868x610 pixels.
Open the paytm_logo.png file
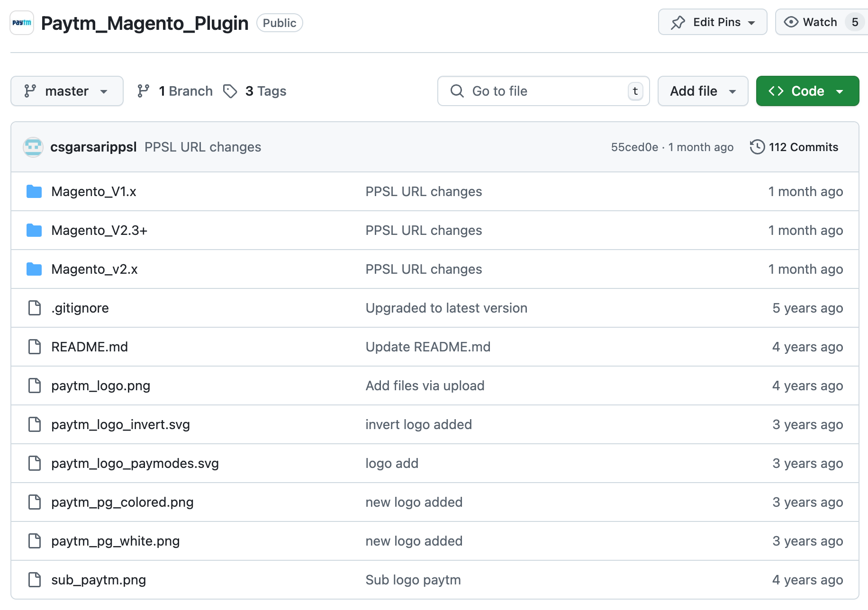(101, 386)
